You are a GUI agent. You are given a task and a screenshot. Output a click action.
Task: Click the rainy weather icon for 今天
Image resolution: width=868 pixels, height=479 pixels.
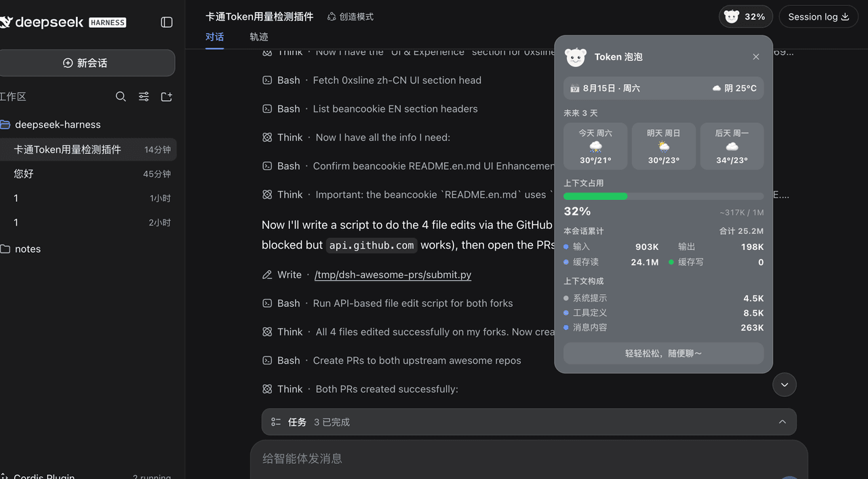click(x=595, y=146)
